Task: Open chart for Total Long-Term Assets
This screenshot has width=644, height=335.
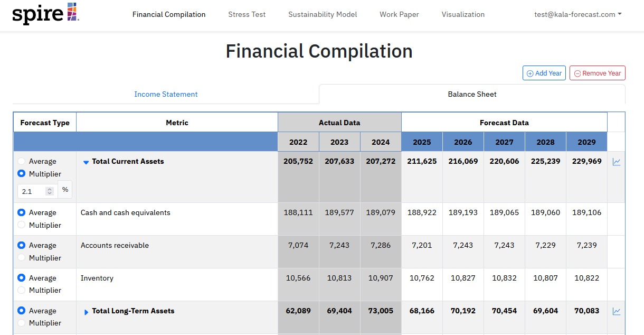Action: (x=617, y=311)
